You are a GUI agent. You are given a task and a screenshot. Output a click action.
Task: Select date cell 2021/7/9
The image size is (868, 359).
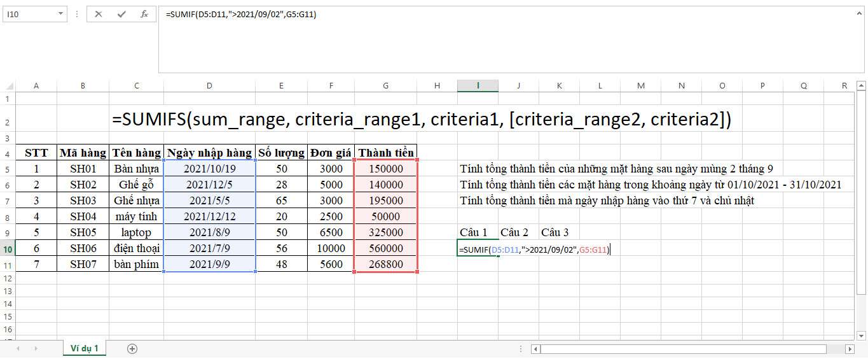click(210, 248)
